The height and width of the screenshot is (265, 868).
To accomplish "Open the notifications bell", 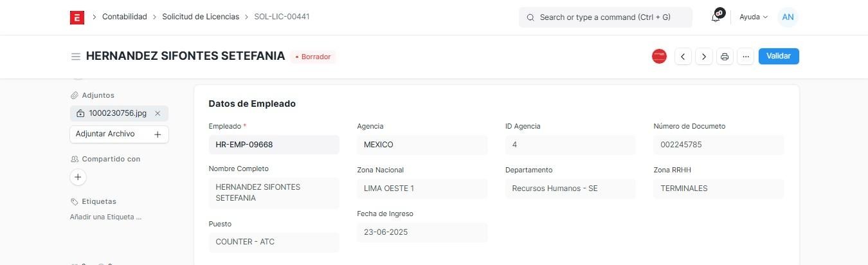I will click(x=716, y=17).
